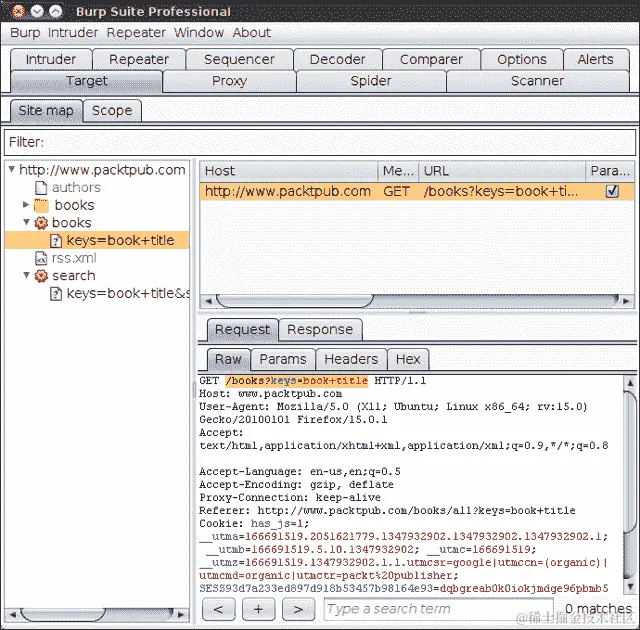Image resolution: width=640 pixels, height=630 pixels.
Task: Switch to the Alerts tab
Action: tap(596, 60)
